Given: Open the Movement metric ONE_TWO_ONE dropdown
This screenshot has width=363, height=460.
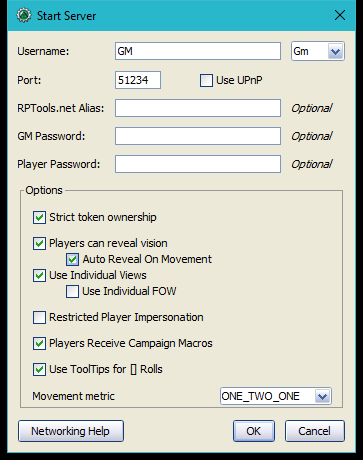Looking at the screenshot, I should (276, 396).
